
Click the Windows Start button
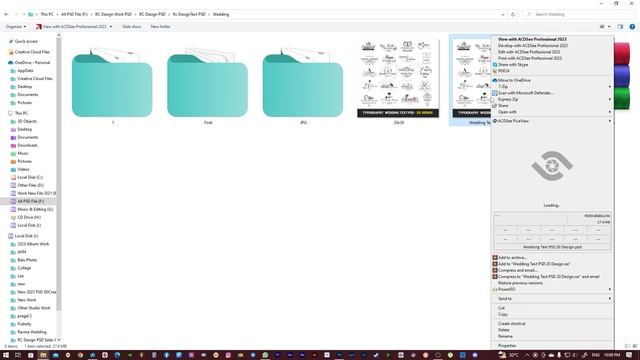tap(6, 355)
